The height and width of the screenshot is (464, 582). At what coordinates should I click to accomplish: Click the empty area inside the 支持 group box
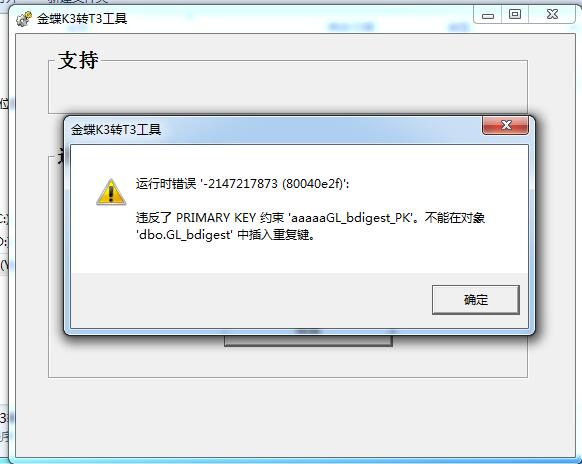point(288,91)
